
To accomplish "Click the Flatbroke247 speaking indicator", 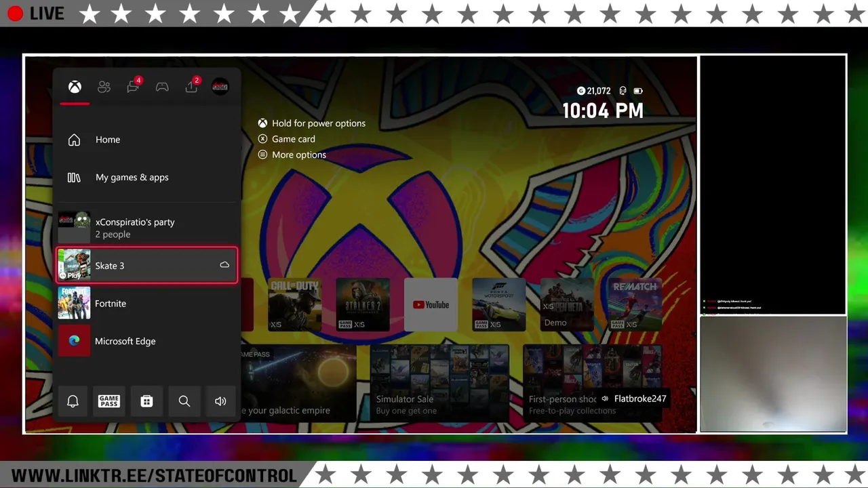I will pos(634,399).
